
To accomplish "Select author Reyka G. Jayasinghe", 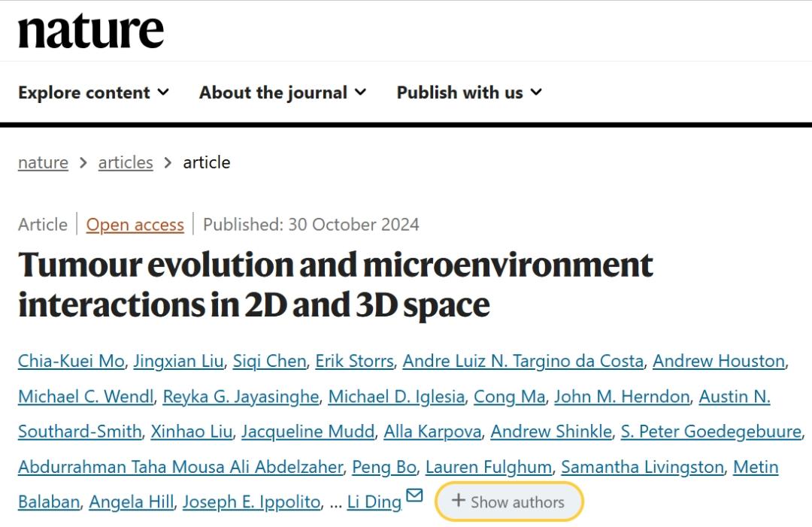I will point(241,396).
